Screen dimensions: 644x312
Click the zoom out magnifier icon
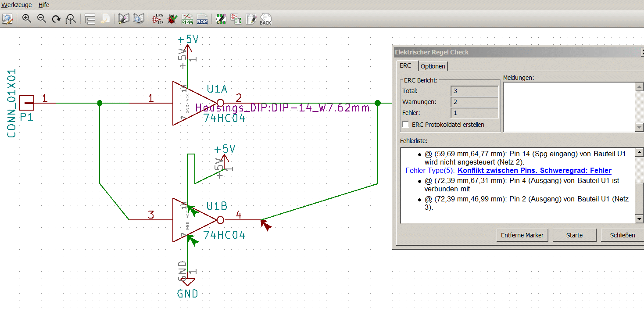pos(42,19)
